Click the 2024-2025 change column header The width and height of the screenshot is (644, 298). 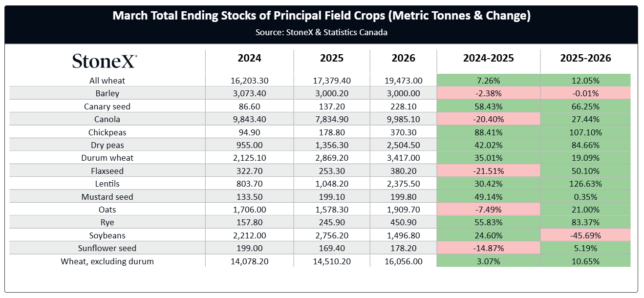pyautogui.click(x=488, y=58)
